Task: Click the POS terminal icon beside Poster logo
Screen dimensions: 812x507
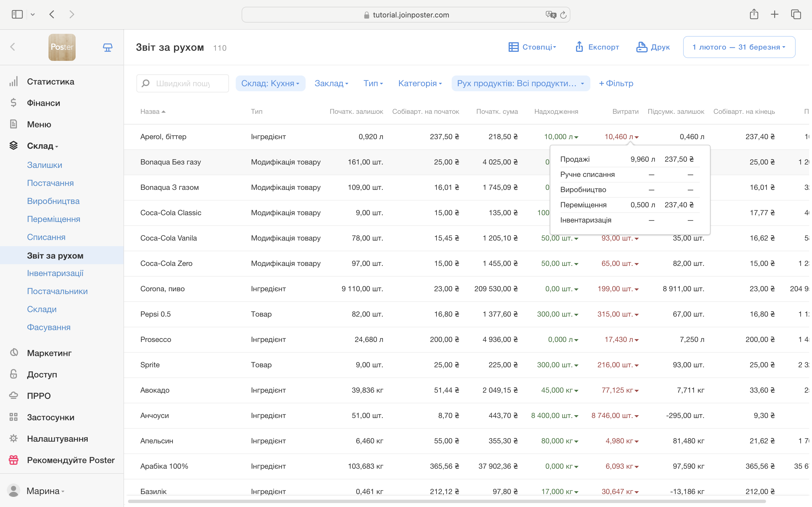Action: [107, 47]
